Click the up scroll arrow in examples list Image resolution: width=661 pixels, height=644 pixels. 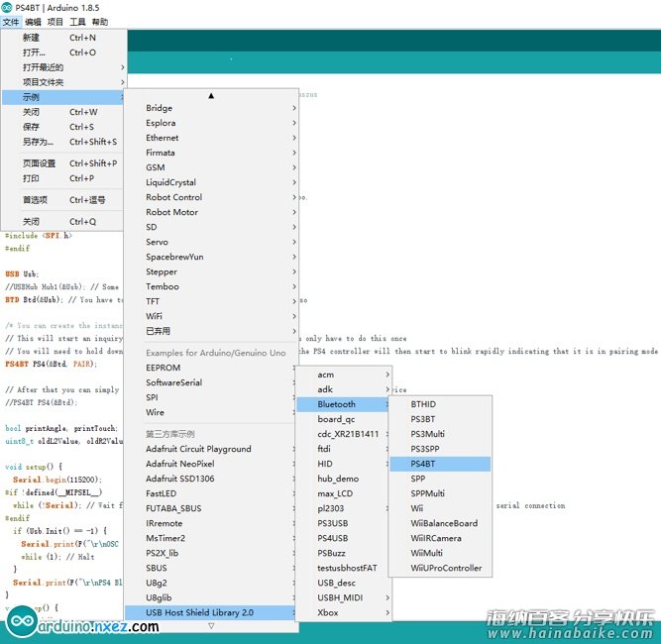tap(211, 96)
